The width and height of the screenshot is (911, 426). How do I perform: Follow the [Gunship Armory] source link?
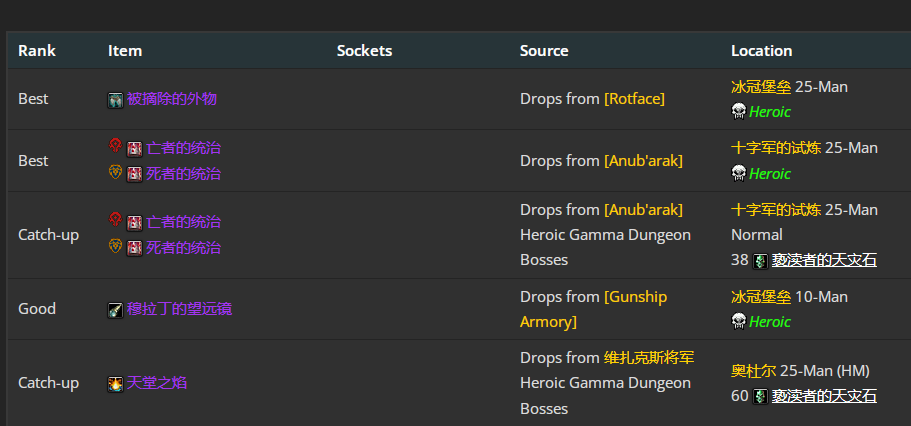[593, 309]
